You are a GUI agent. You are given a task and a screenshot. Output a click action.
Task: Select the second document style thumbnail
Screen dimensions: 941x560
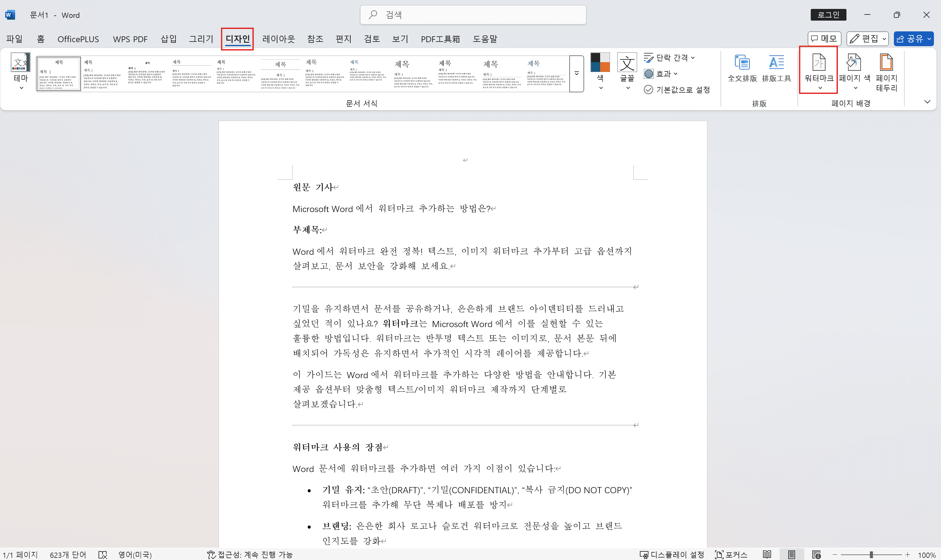(x=103, y=74)
